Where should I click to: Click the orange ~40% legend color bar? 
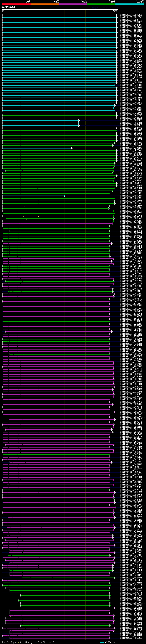click(x=44, y=4)
